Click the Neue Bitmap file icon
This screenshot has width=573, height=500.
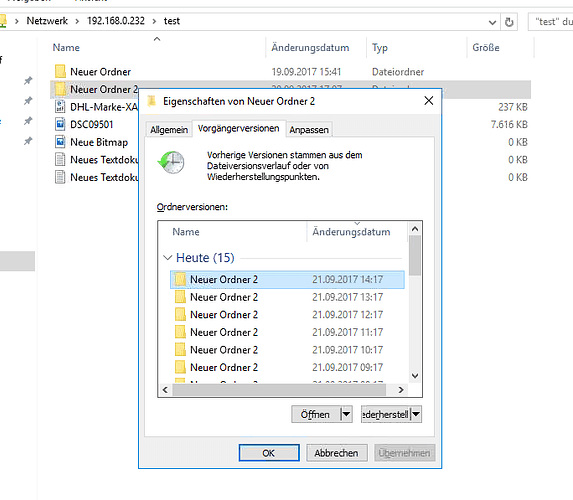(60, 142)
